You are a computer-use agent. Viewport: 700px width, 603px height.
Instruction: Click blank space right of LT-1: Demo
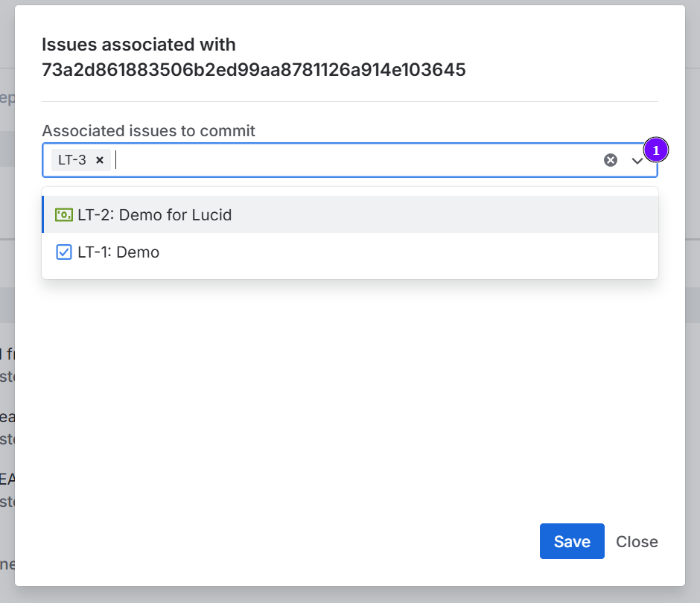410,252
